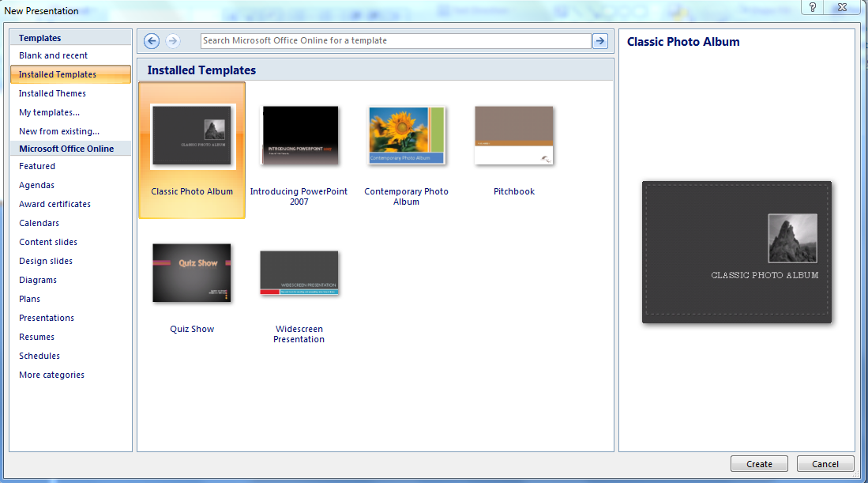Click the Pitchbook caption text

click(x=514, y=191)
